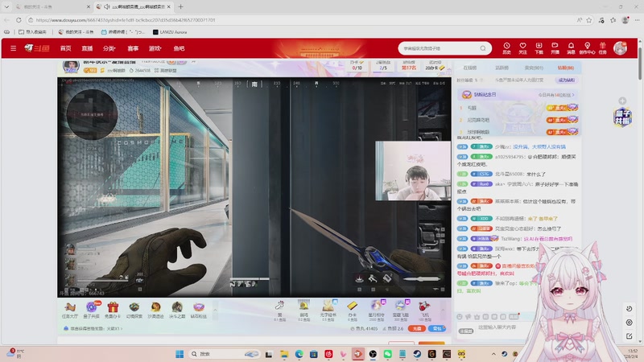644x362 pixels.
Task: Click the Douyu logo
Action: (x=37, y=48)
